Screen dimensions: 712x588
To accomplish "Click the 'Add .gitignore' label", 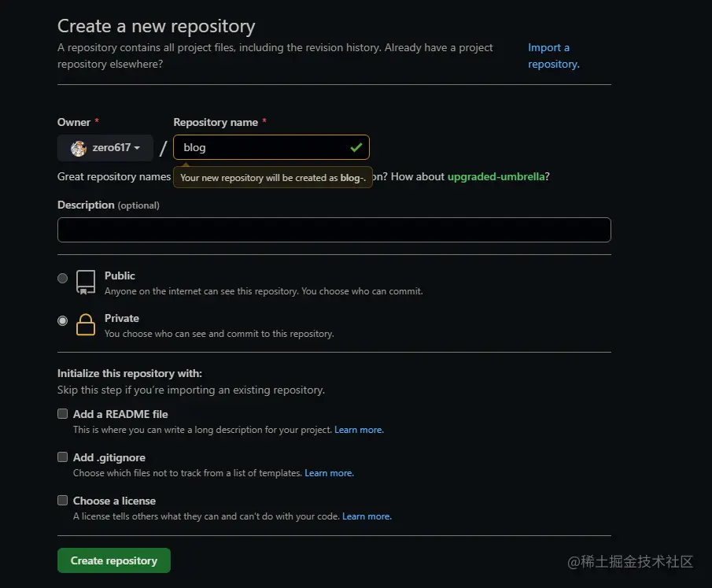I will [x=109, y=457].
